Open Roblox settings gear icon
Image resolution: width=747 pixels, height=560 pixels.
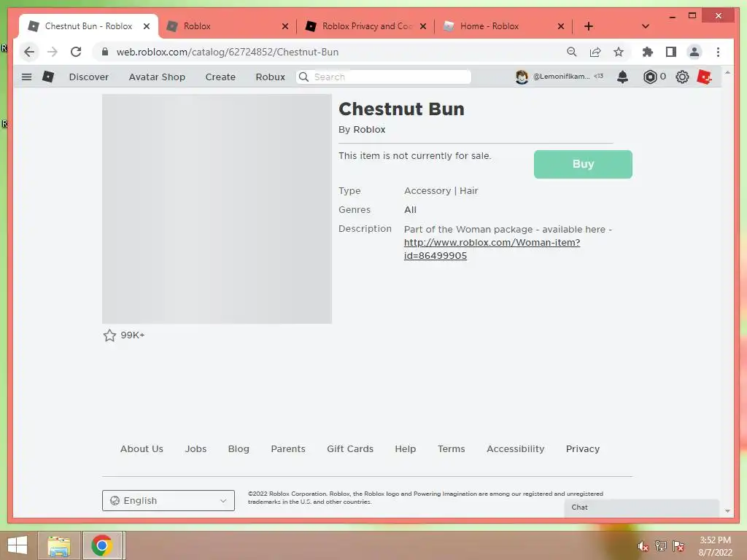coord(682,77)
